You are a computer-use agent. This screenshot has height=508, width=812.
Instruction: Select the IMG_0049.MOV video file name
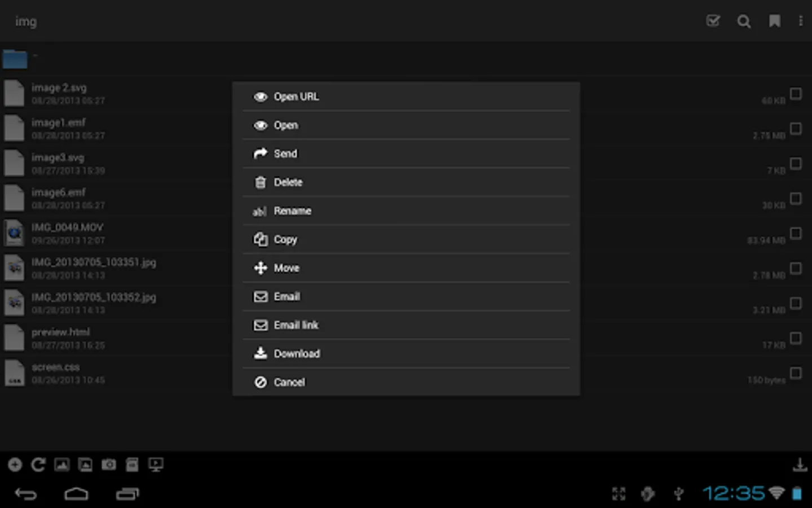pos(68,227)
